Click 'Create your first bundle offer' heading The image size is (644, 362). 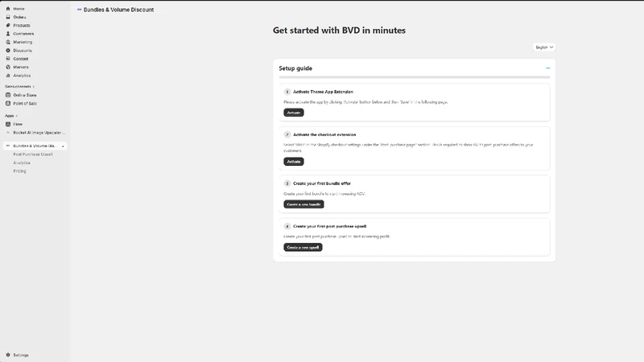322,183
